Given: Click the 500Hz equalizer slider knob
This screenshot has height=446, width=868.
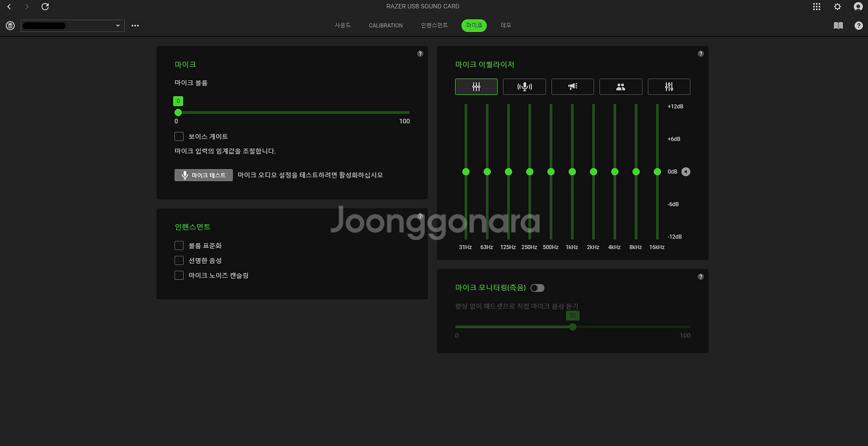Looking at the screenshot, I should pyautogui.click(x=551, y=172).
